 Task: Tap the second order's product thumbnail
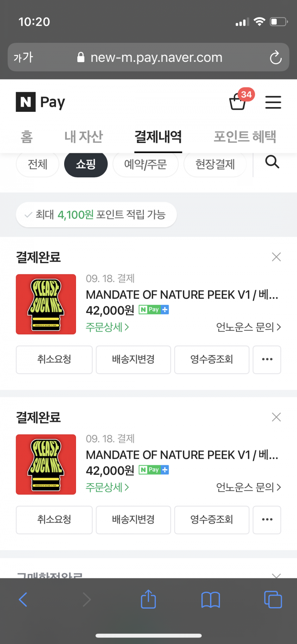pos(46,464)
